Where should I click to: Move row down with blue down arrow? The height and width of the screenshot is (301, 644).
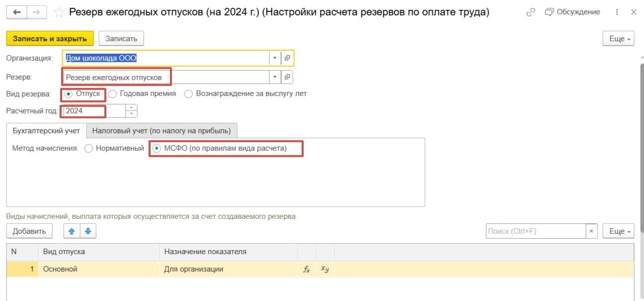point(88,231)
